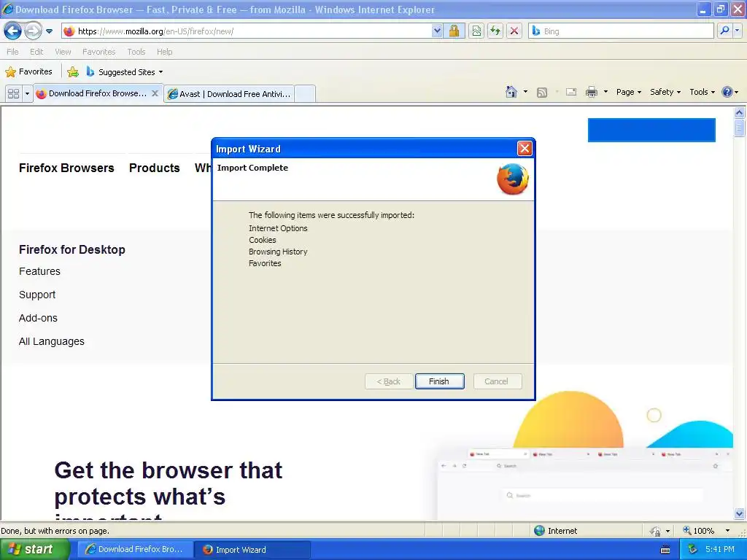Image resolution: width=747 pixels, height=560 pixels.
Task: Click Products navigation link
Action: 155,168
